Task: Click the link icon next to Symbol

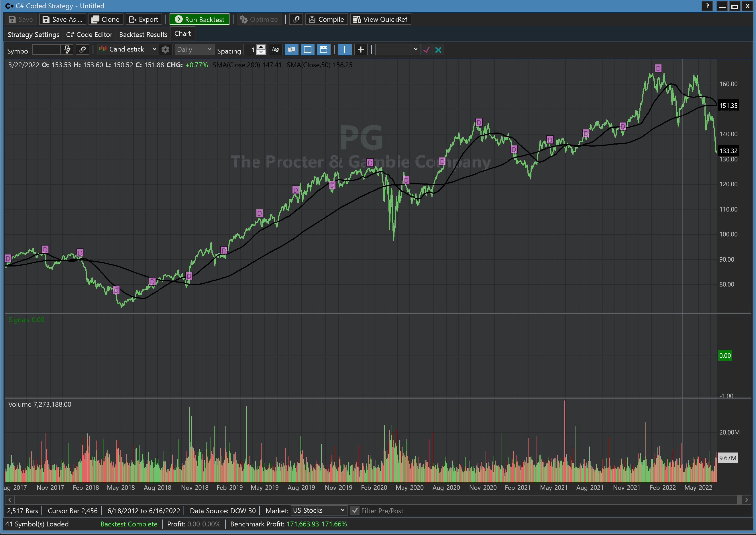Action: (x=83, y=50)
